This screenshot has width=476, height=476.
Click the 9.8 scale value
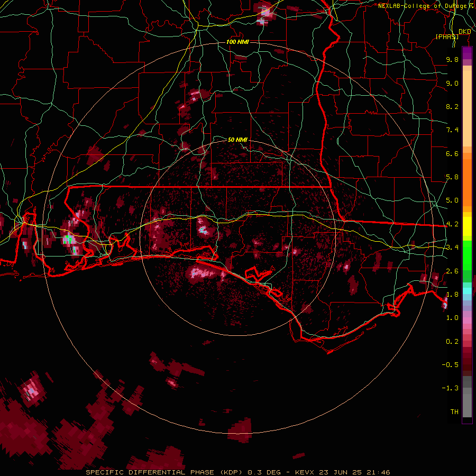[x=452, y=59]
